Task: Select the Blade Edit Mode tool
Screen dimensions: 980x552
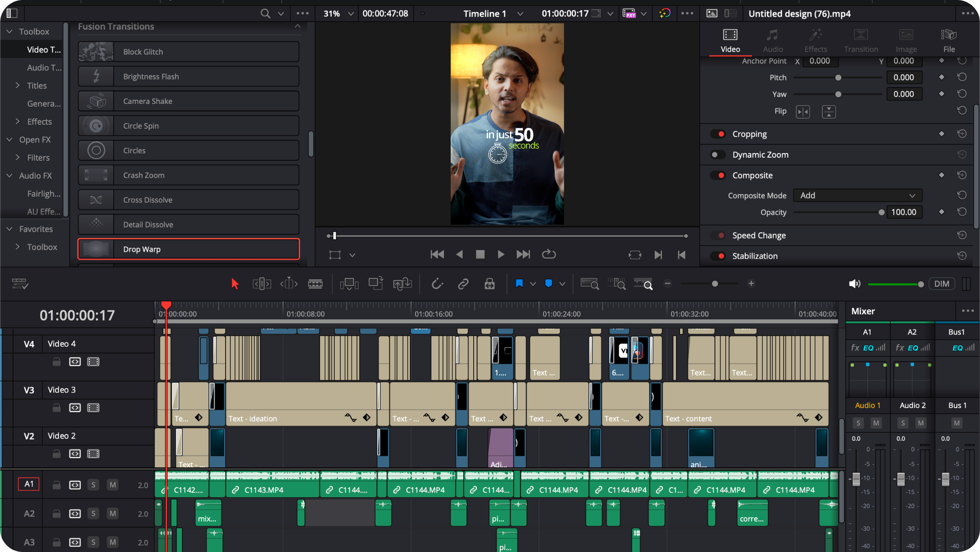Action: (x=315, y=284)
